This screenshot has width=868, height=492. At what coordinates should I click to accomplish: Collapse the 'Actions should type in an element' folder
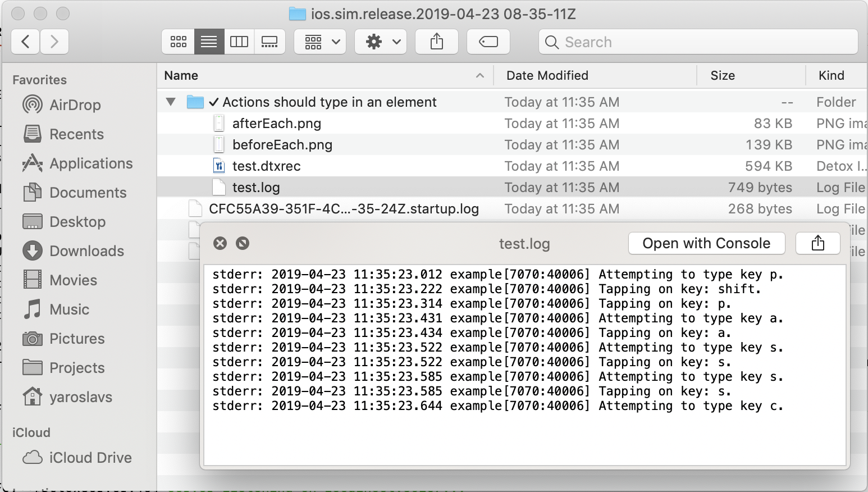[171, 102]
